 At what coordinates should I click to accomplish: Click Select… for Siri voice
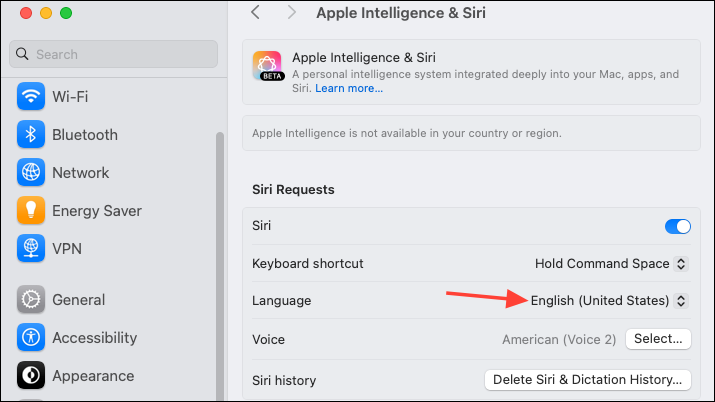pyautogui.click(x=658, y=339)
